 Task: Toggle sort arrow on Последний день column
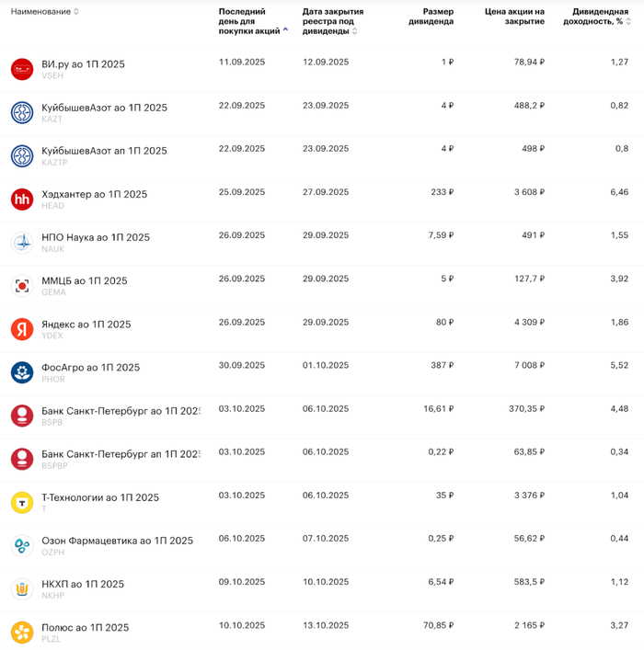pyautogui.click(x=285, y=30)
